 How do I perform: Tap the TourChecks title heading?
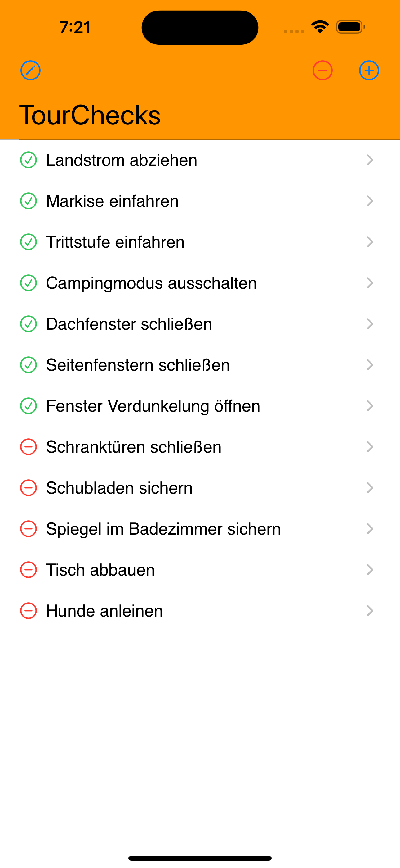pos(90,115)
